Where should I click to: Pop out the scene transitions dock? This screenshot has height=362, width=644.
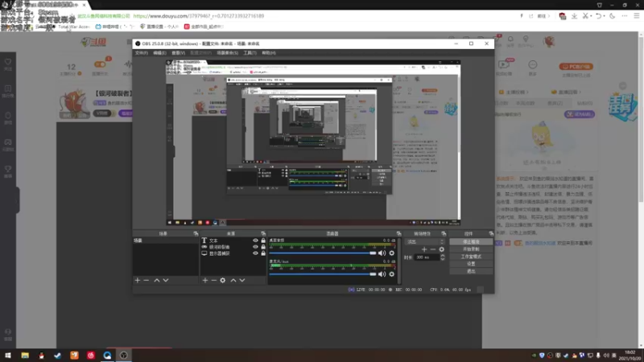444,233
